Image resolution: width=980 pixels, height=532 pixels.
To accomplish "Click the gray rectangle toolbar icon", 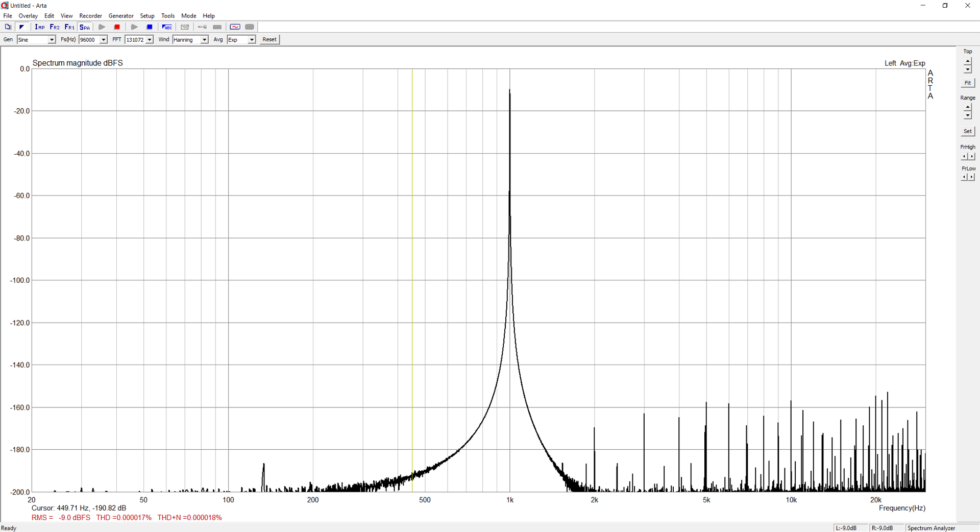I will 217,27.
